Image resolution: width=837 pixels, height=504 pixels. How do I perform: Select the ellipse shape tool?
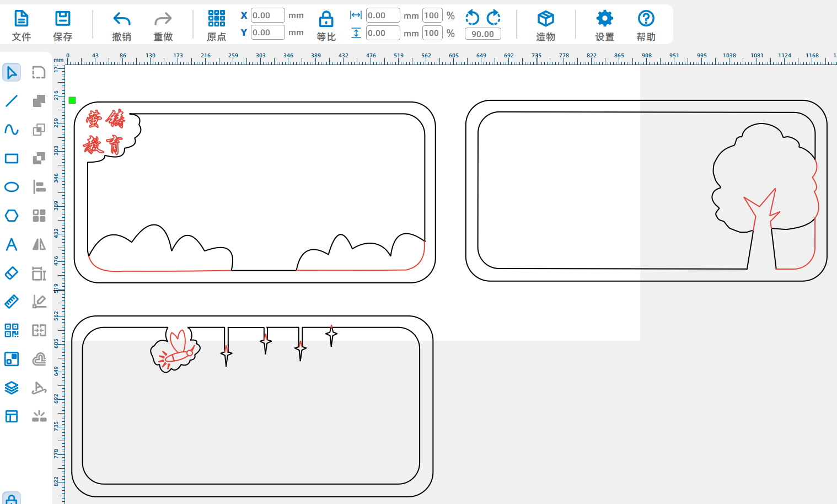(x=12, y=187)
